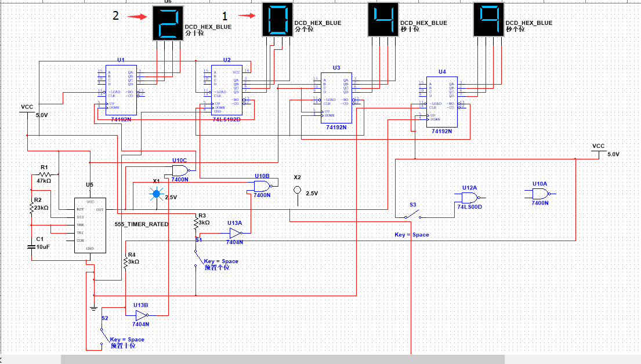Click the lit blue X1 probe
The width and height of the screenshot is (641, 364).
(156, 194)
